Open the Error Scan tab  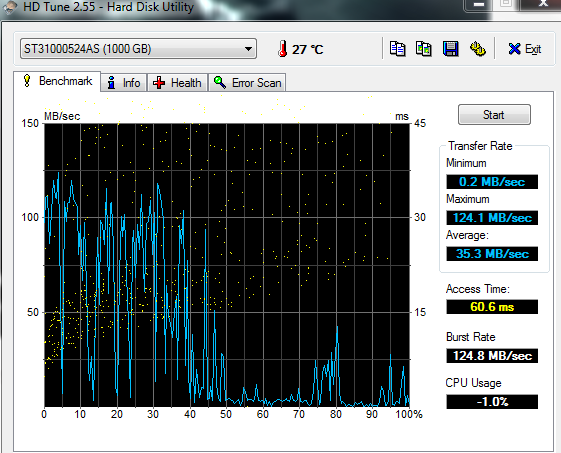click(247, 83)
